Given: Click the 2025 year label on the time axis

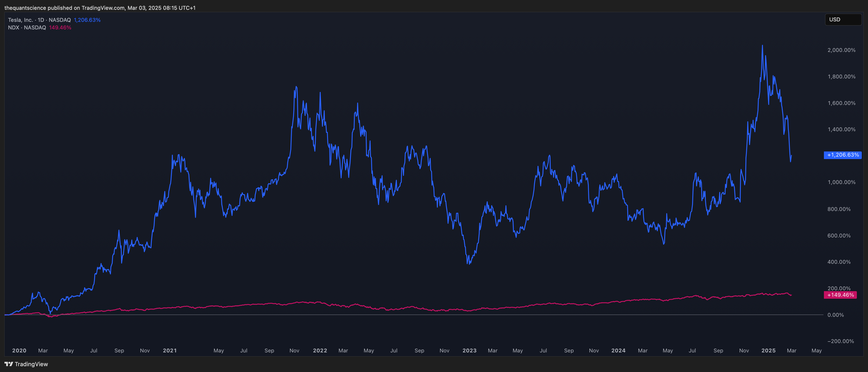Looking at the screenshot, I should [x=769, y=350].
